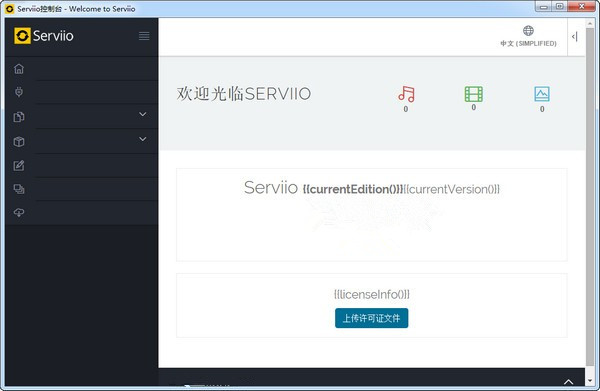Screen dimensions: 600x391
Task: Click the Serviio window title bar icon
Action: click(x=9, y=8)
